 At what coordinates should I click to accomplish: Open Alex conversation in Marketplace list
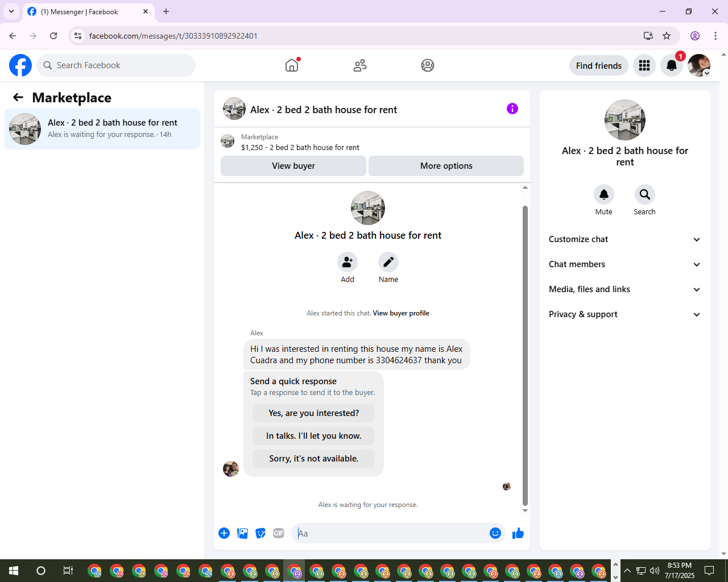click(102, 129)
